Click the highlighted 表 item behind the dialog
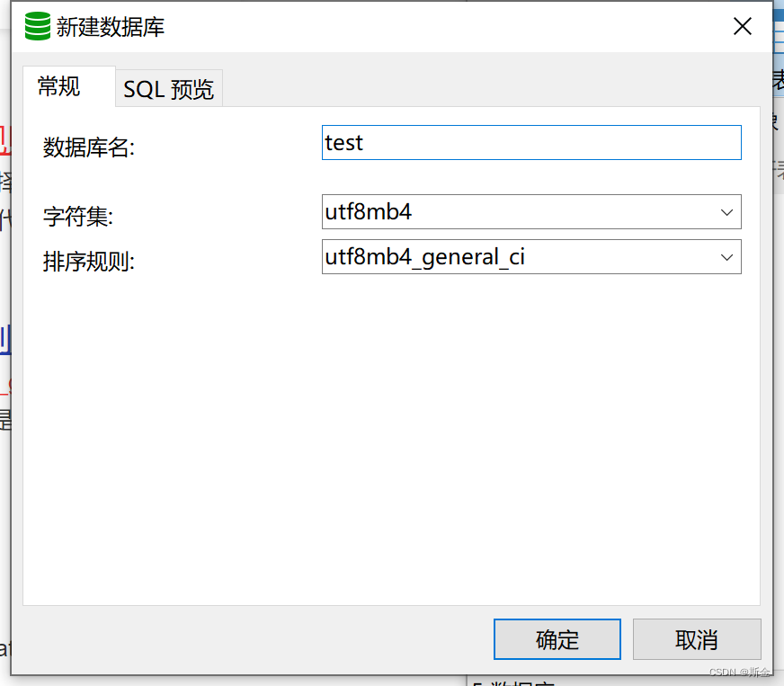 pyautogui.click(x=779, y=81)
